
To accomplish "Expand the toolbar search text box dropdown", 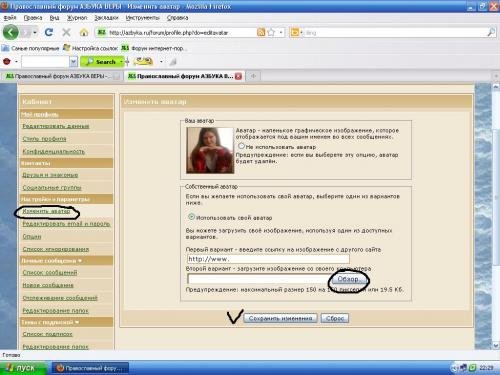I will click(73, 62).
